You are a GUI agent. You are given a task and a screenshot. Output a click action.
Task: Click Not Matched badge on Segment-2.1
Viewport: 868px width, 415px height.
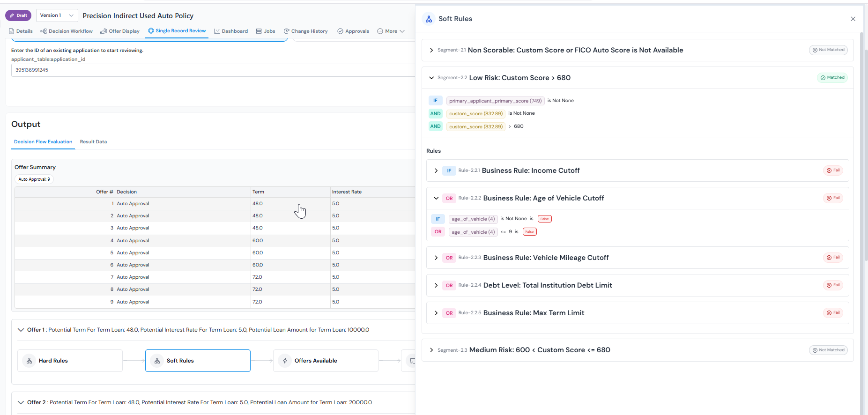coord(828,50)
